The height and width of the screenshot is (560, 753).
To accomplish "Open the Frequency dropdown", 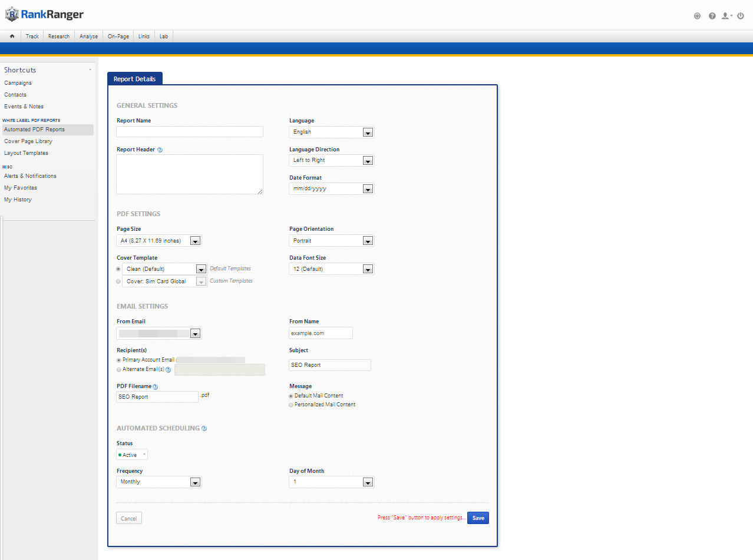I will click(159, 482).
